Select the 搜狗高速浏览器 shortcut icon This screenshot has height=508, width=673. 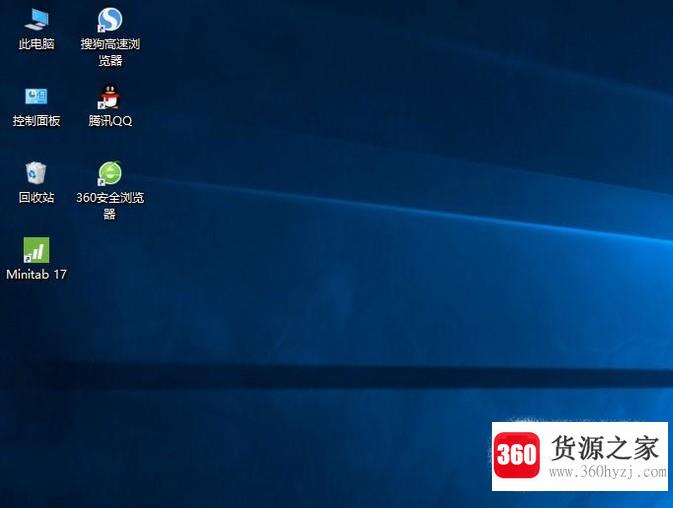(109, 20)
